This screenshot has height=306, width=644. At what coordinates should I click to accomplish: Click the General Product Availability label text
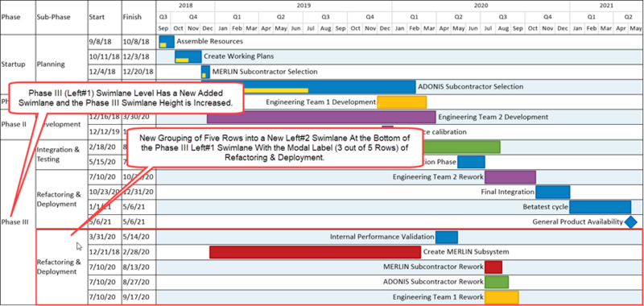pos(578,221)
